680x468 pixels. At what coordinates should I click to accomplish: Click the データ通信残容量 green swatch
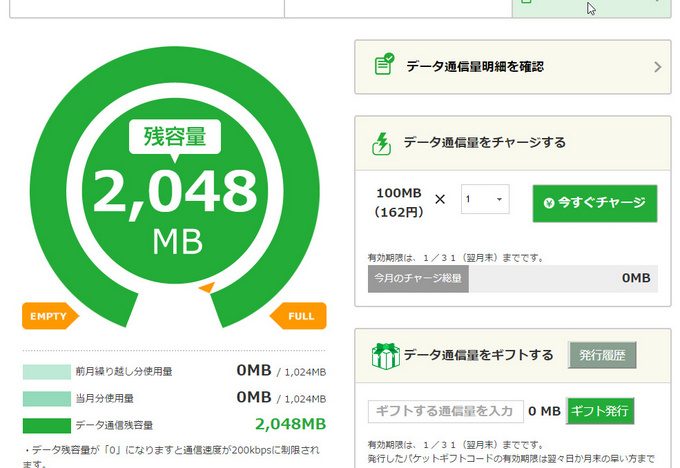pyautogui.click(x=47, y=425)
